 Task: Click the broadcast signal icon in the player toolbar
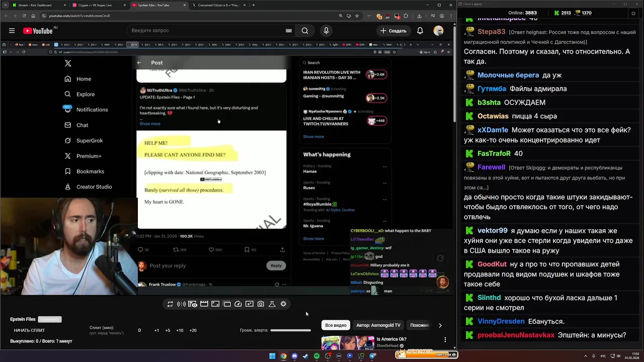click(181, 304)
